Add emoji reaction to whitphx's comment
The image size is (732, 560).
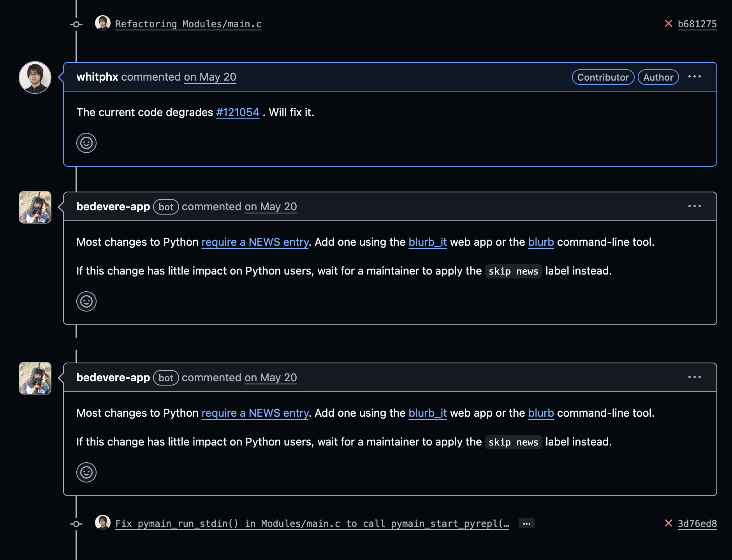(x=86, y=143)
